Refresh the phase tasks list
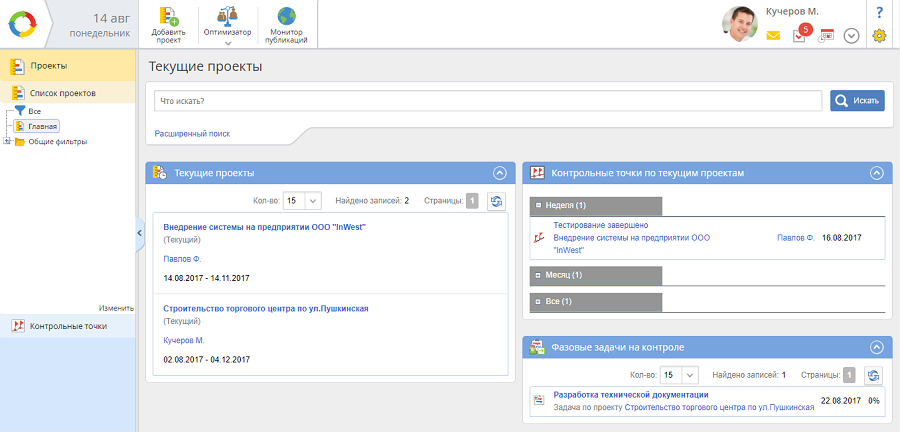This screenshot has width=900, height=441. coord(873,375)
